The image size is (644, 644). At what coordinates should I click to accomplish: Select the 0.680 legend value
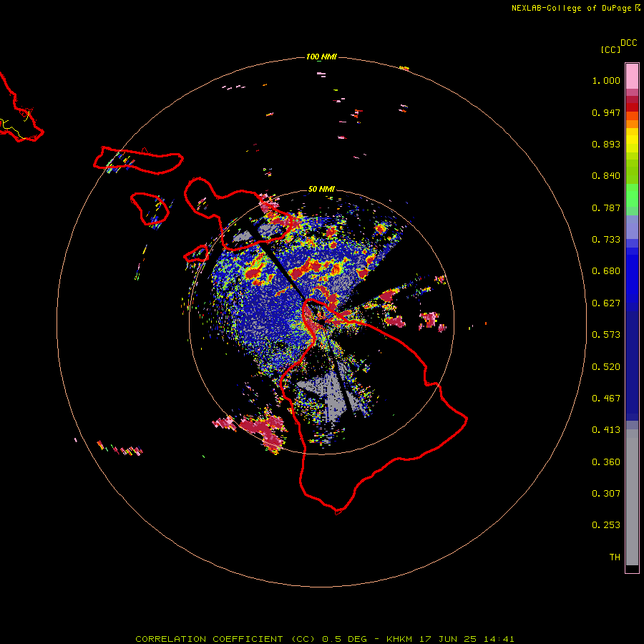[606, 271]
